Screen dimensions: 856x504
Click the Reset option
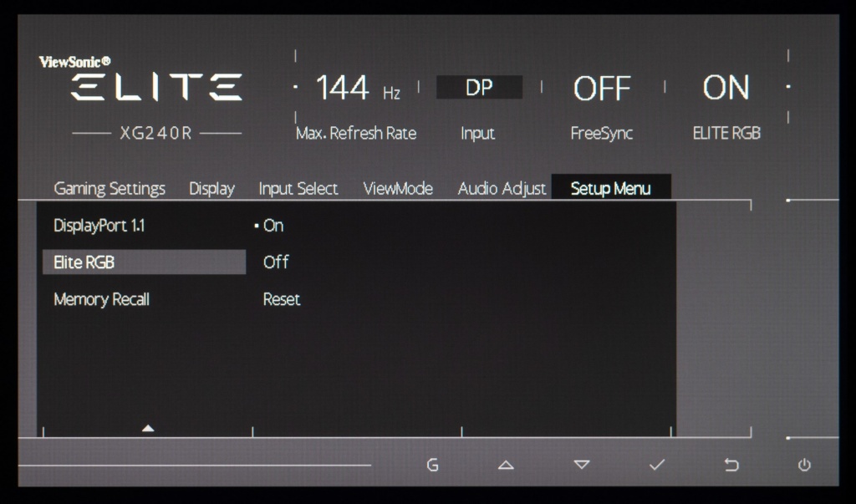282,299
